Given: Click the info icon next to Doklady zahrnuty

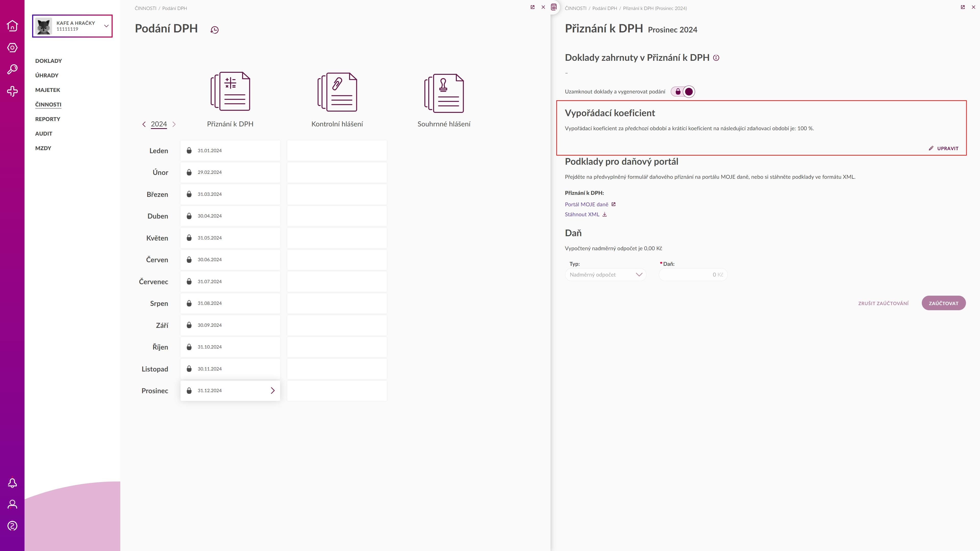Looking at the screenshot, I should coord(716,58).
